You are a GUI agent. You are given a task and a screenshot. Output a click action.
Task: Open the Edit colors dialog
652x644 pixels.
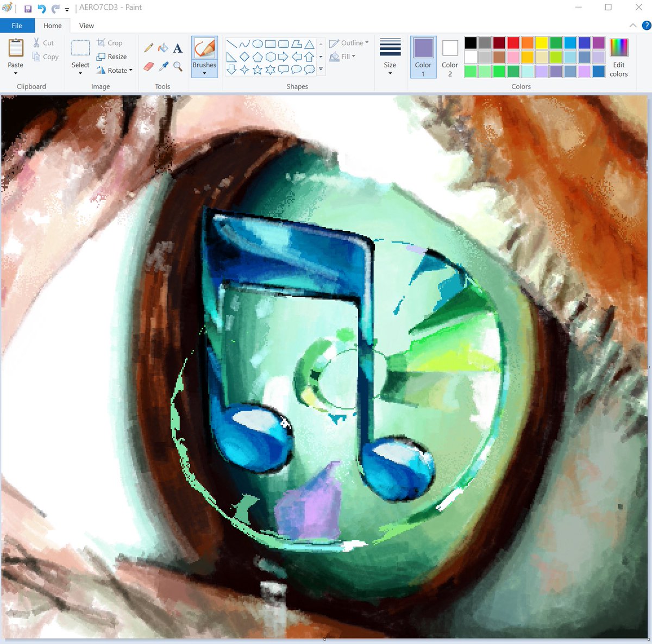point(619,57)
